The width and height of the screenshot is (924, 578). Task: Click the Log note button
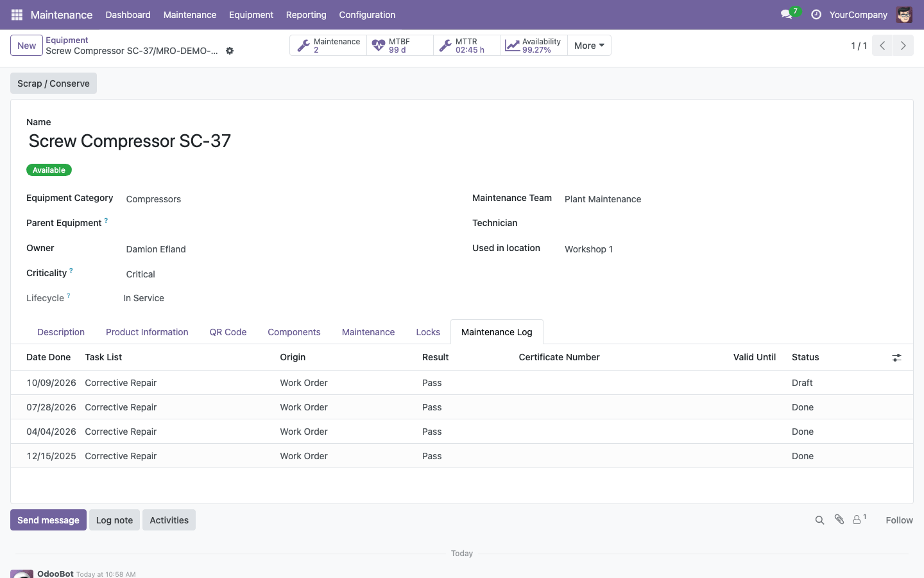coord(114,520)
